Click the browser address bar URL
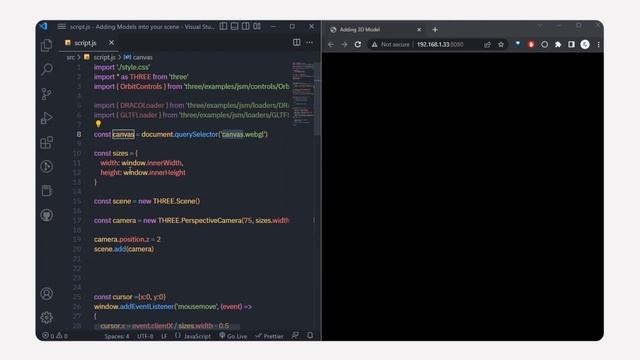Viewport: 640px width, 360px height. pos(440,44)
